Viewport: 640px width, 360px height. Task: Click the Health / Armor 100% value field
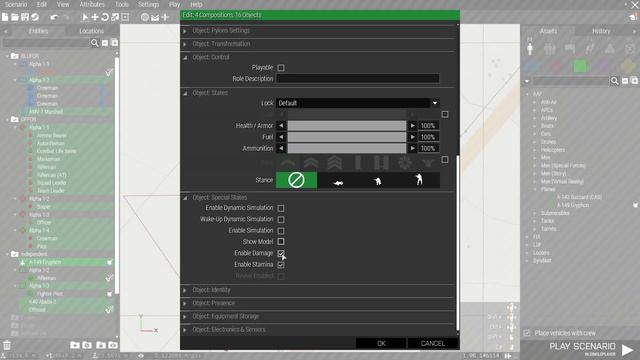pos(429,126)
